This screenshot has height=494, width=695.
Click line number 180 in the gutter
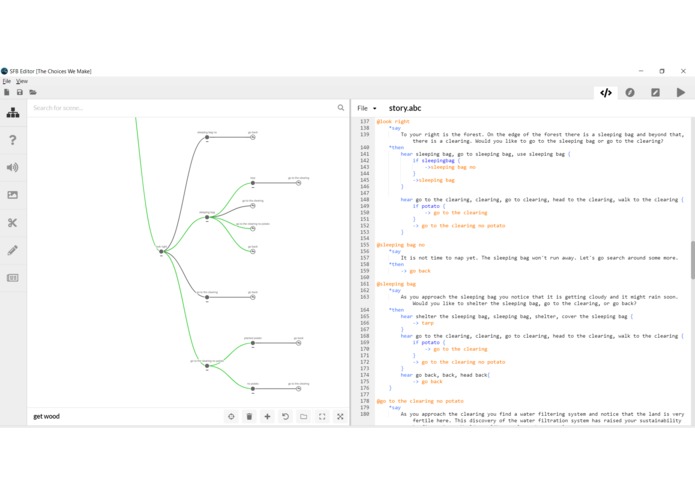(364, 414)
